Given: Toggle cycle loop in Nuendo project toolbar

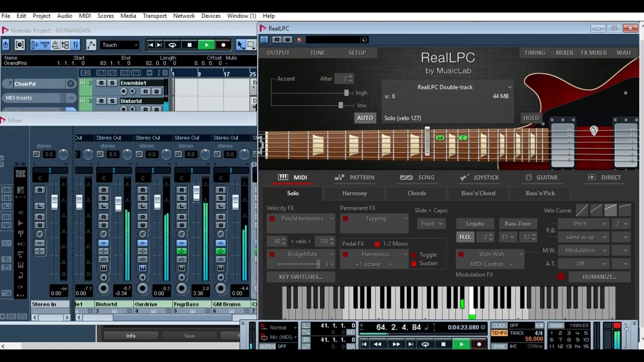Looking at the screenshot, I should coord(172,45).
